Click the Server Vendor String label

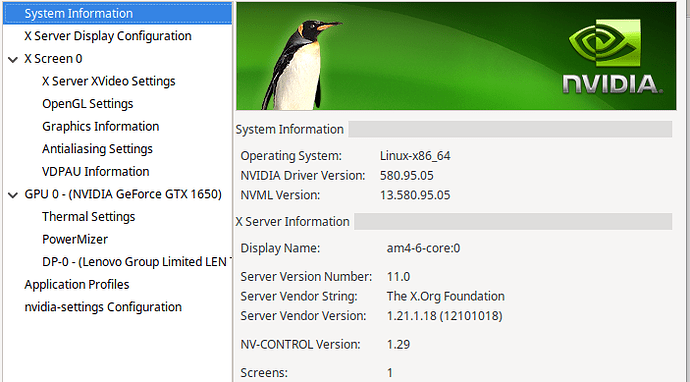[x=299, y=296]
